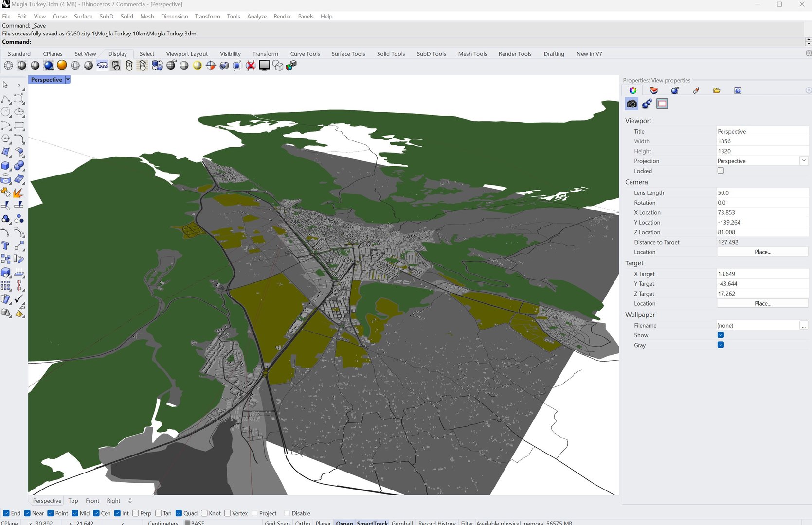Click the Check mark tool icon
This screenshot has width=812, height=525.
pos(19,299)
